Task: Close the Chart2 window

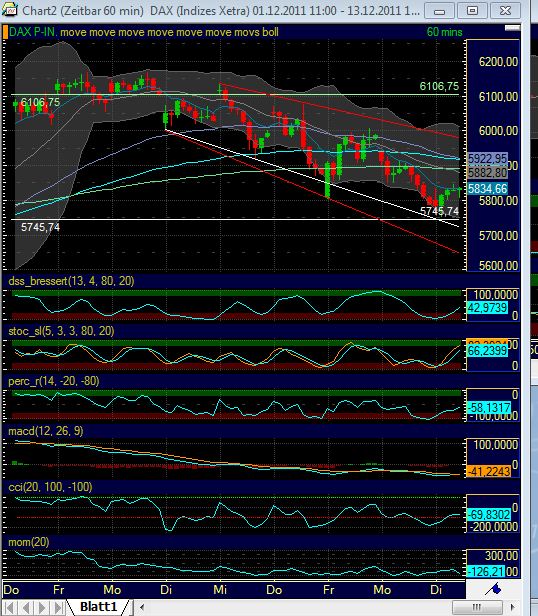Action: coord(505,11)
